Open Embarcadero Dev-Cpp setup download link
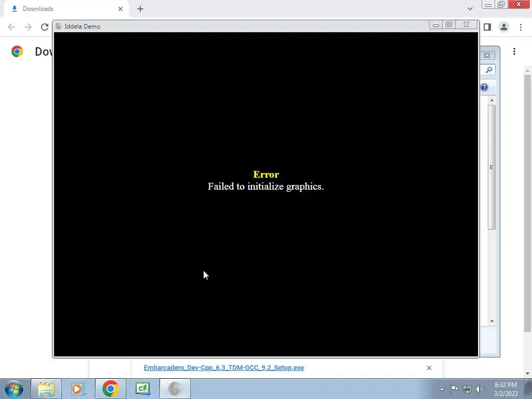This screenshot has height=399, width=532. coord(224,368)
